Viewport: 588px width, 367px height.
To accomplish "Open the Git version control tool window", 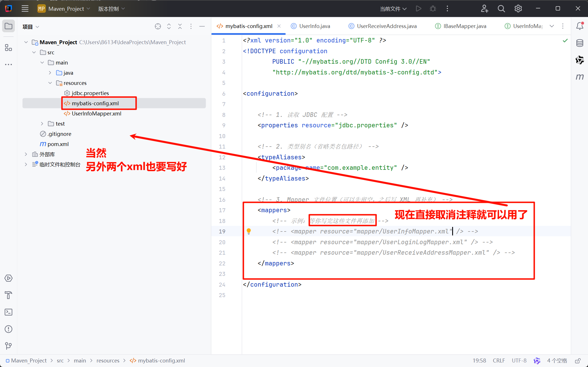I will tap(8, 346).
